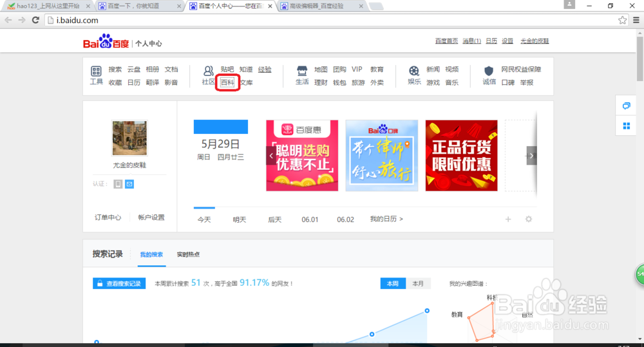Click the top data point on search chart

pos(427,311)
